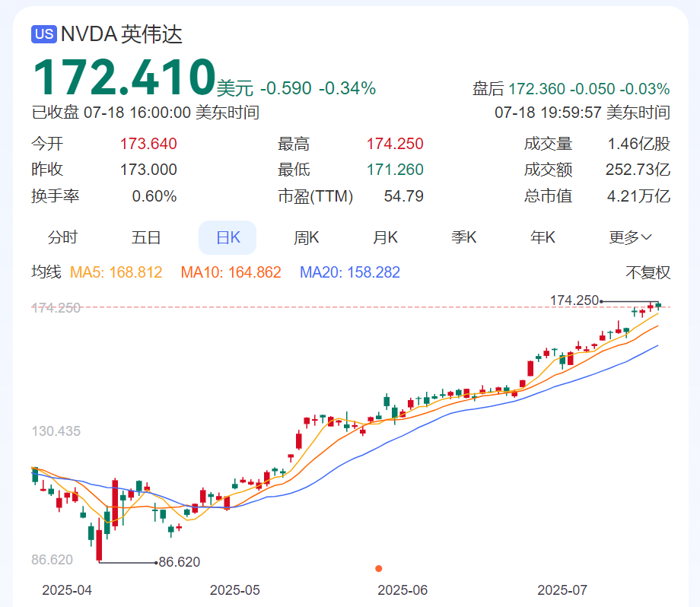Image resolution: width=700 pixels, height=607 pixels.
Task: Open the 不复权 price adjustment selector
Action: 647,272
